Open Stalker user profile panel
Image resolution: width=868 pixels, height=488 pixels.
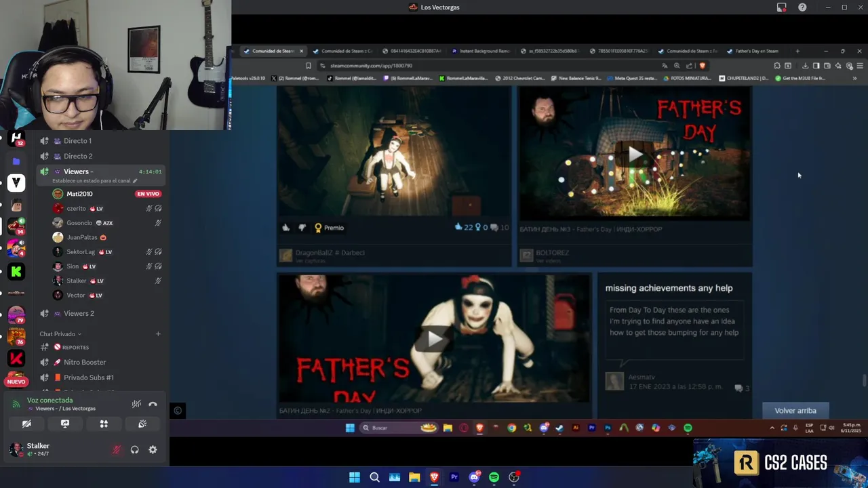tap(37, 449)
